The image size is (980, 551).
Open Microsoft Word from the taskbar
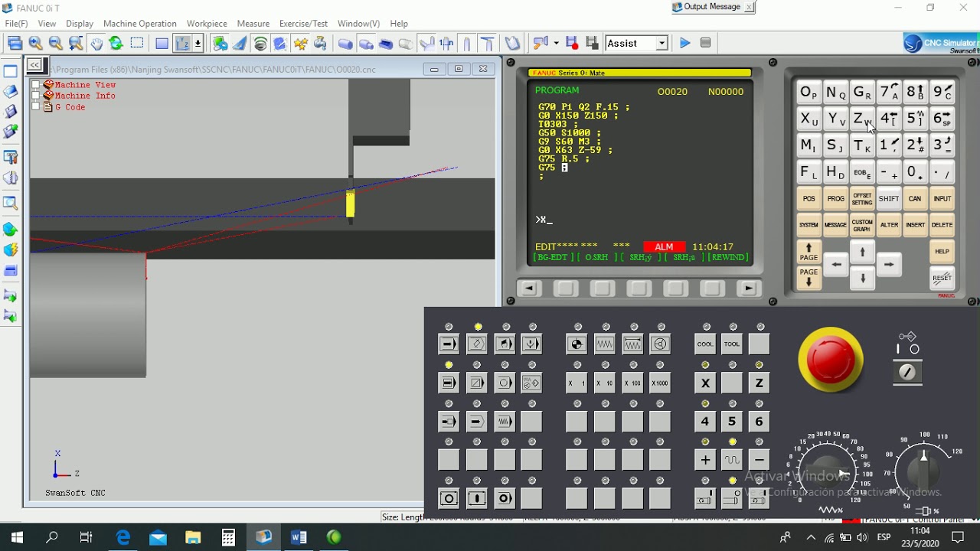click(299, 537)
